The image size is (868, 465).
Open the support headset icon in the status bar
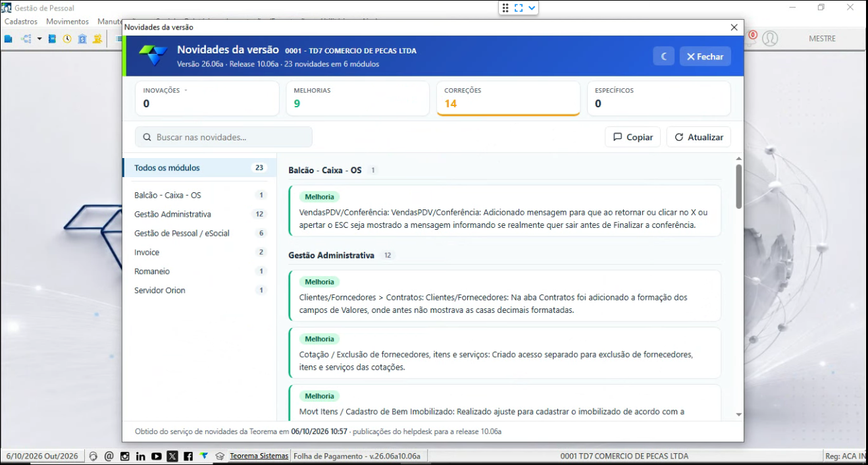93,456
